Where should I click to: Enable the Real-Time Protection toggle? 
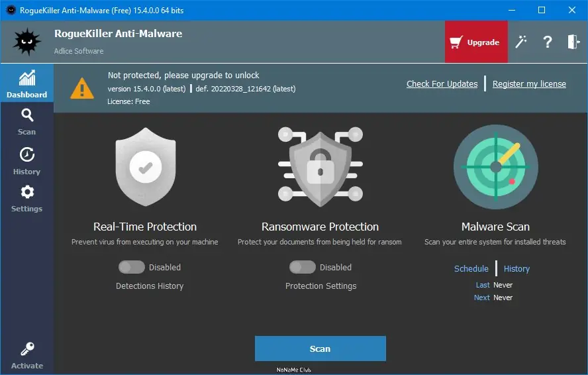132,267
